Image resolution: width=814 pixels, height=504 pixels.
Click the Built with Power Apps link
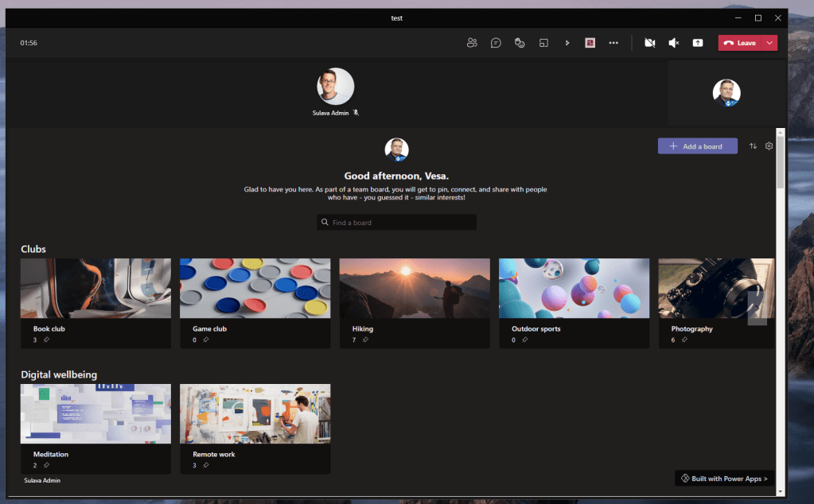[x=724, y=479]
